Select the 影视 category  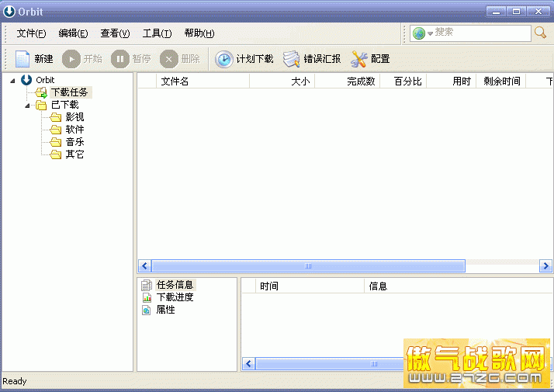tap(74, 117)
